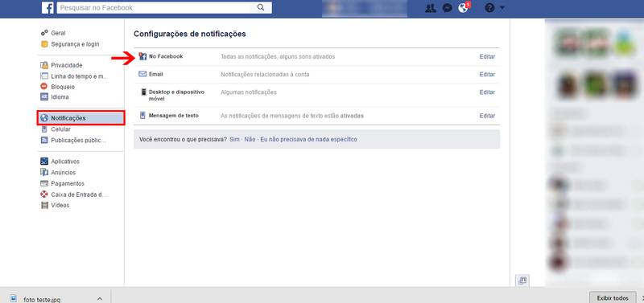Go to Privacidade settings
The image size is (644, 303).
(67, 65)
